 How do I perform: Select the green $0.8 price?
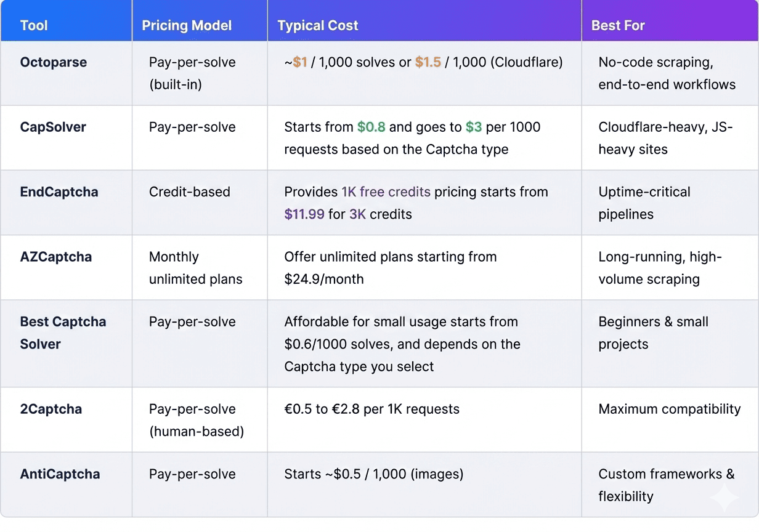[x=371, y=127]
